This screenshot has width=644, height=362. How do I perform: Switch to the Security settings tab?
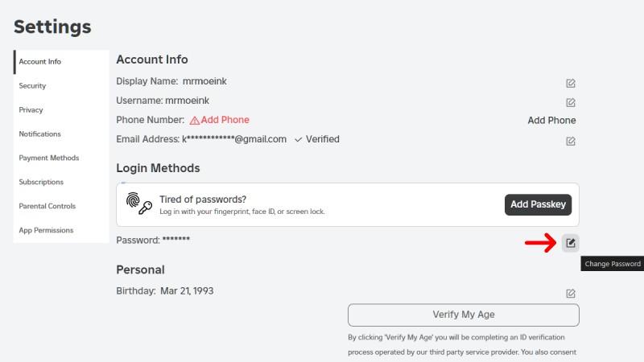[32, 86]
